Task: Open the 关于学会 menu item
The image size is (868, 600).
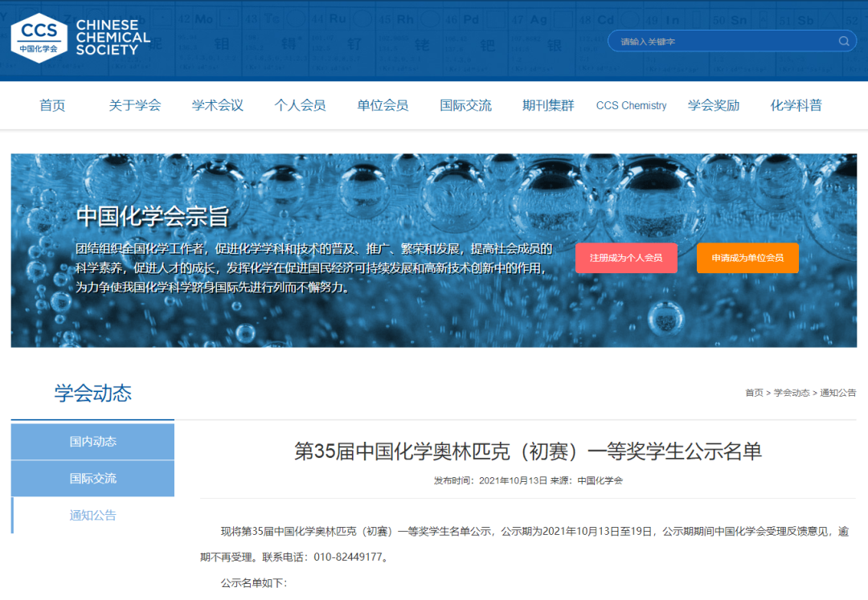Action: pyautogui.click(x=135, y=105)
